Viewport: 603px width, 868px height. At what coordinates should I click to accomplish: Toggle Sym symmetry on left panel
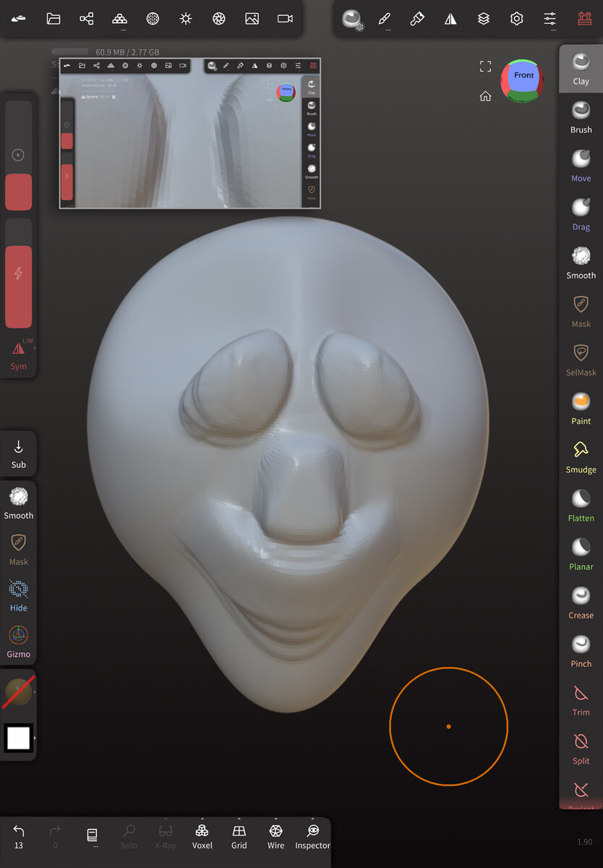pos(18,354)
